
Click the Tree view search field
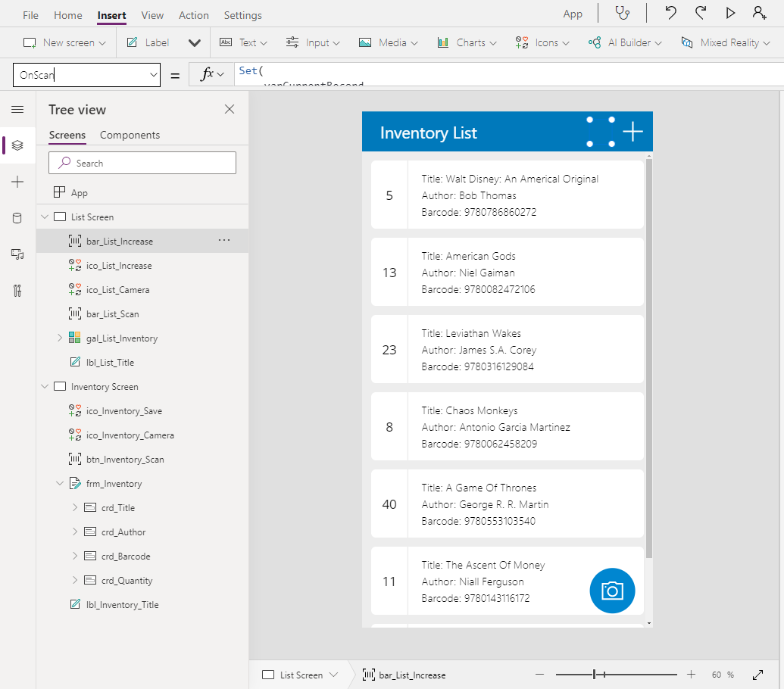coord(142,163)
